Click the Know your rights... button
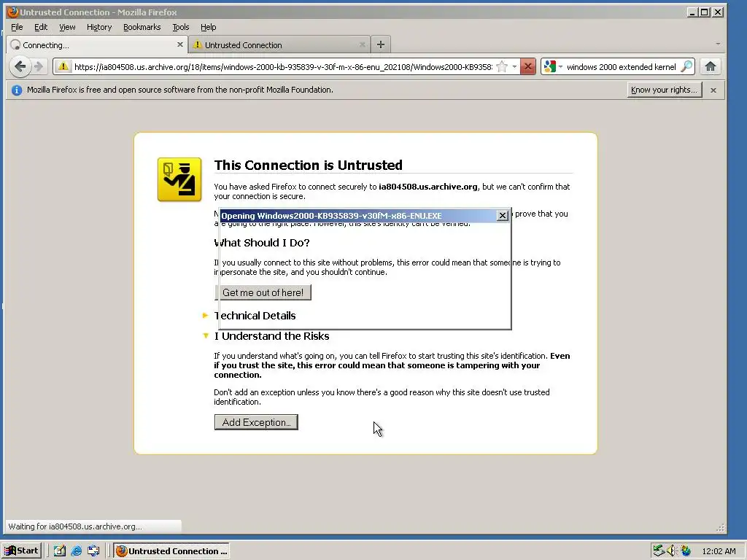The image size is (747, 560). pyautogui.click(x=664, y=90)
